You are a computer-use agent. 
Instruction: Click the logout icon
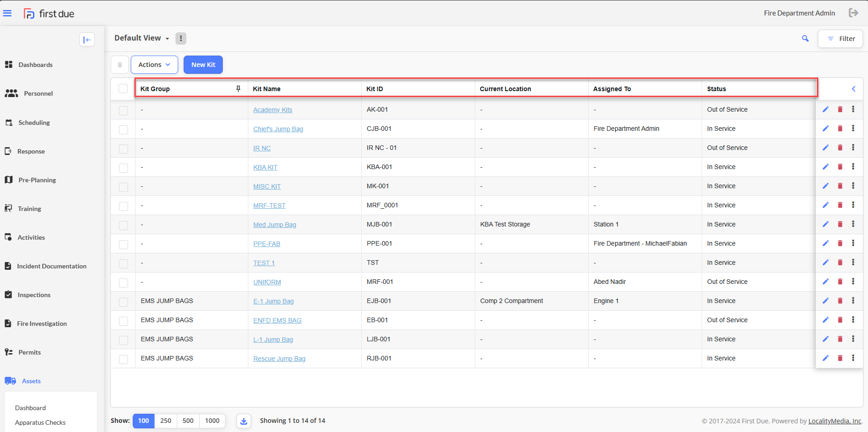click(x=853, y=13)
